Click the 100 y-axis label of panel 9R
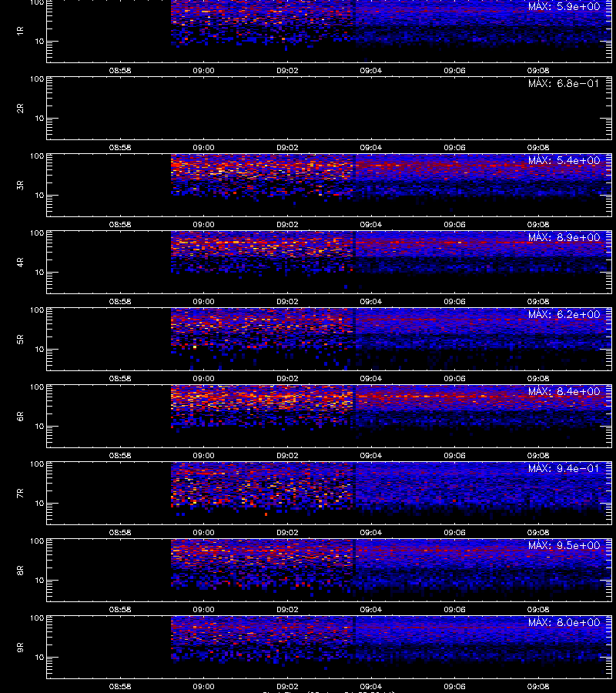 tap(37, 618)
